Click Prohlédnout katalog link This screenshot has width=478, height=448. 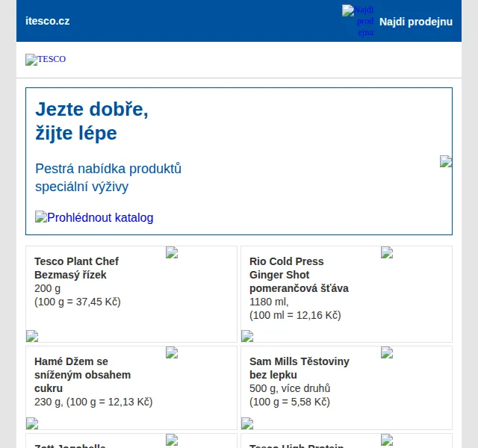pyautogui.click(x=94, y=217)
